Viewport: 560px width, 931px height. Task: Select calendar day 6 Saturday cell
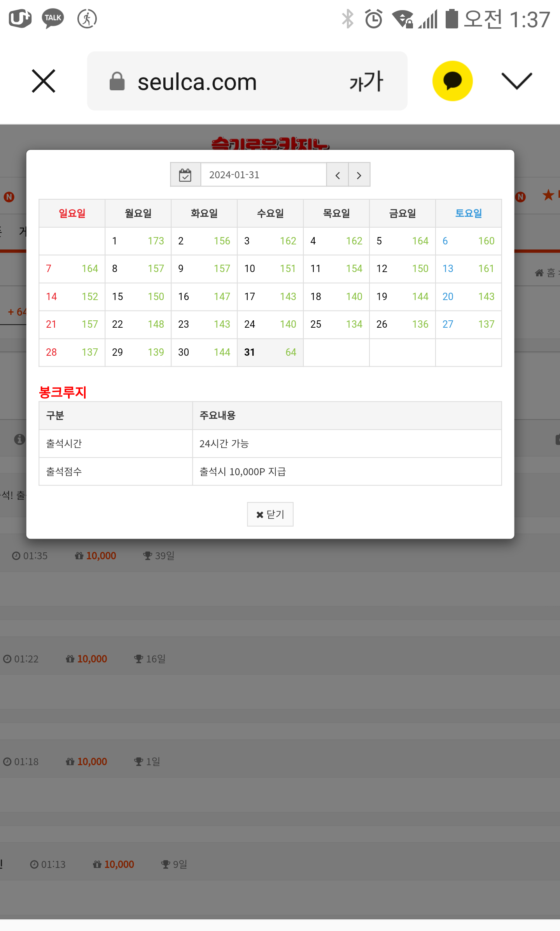pyautogui.click(x=469, y=241)
